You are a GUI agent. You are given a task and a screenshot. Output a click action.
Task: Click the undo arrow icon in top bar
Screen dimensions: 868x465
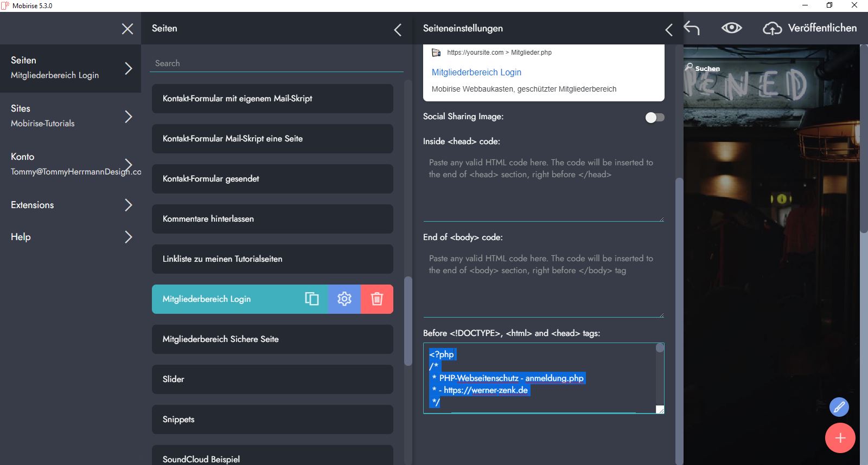692,28
